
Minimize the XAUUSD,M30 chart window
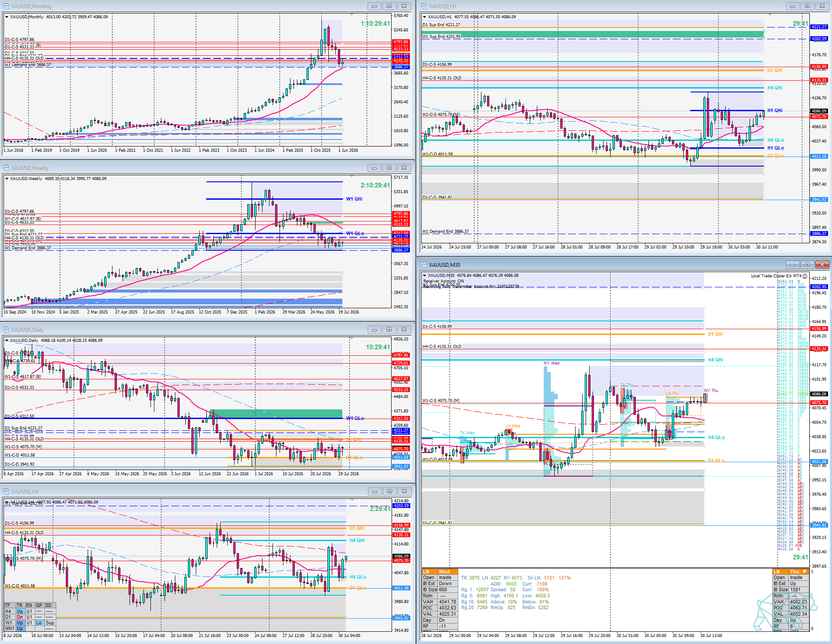[792, 265]
